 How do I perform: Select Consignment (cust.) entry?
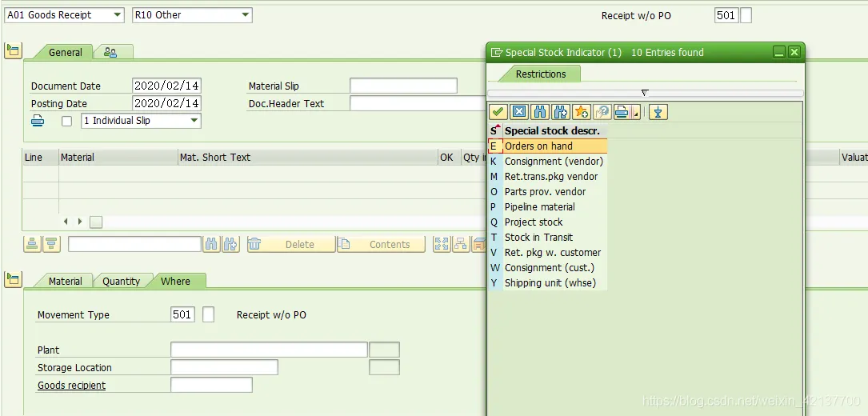click(547, 267)
